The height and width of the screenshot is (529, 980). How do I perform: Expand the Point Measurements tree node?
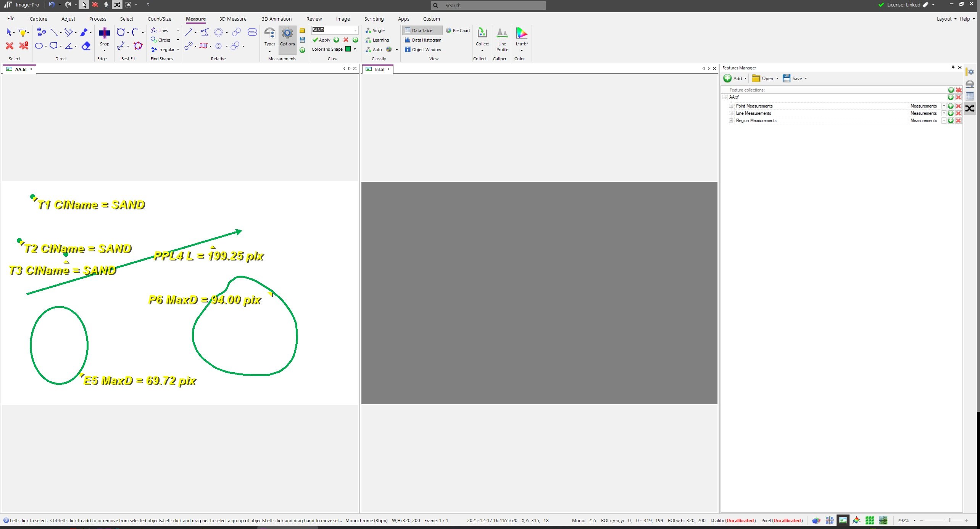731,106
